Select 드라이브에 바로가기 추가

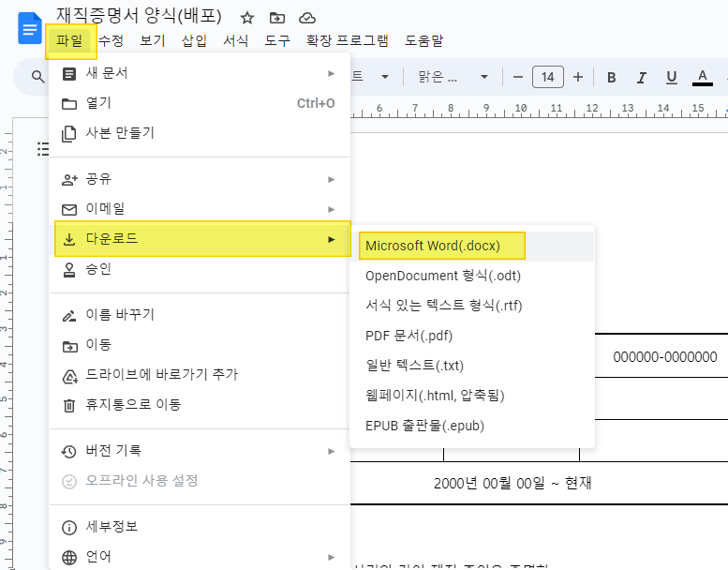(x=200, y=375)
